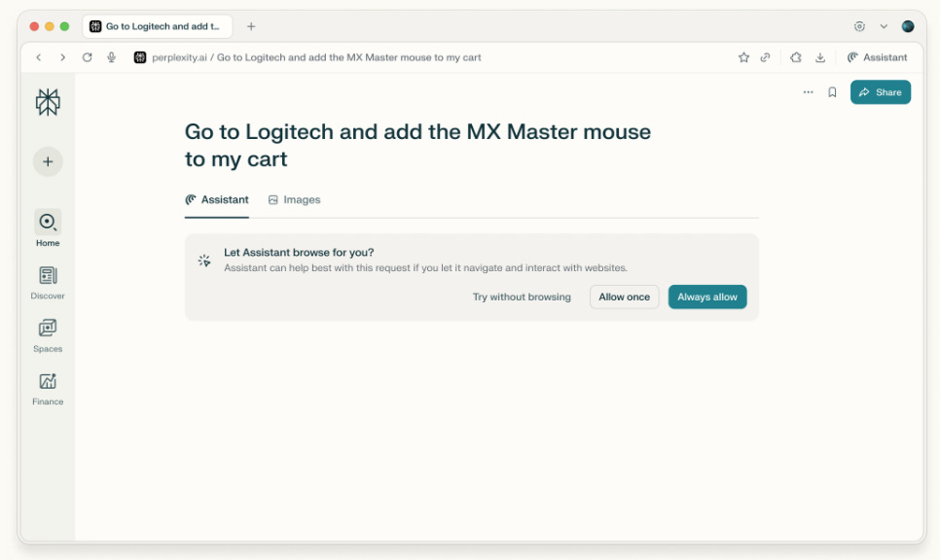This screenshot has width=940, height=560.
Task: Switch to the Images tab
Action: [x=294, y=200]
